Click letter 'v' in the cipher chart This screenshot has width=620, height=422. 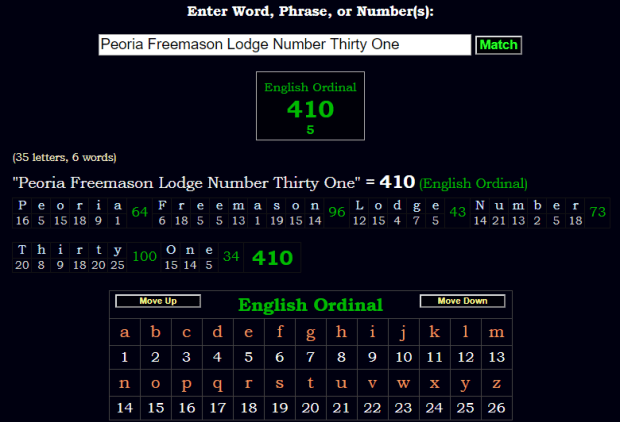372,383
